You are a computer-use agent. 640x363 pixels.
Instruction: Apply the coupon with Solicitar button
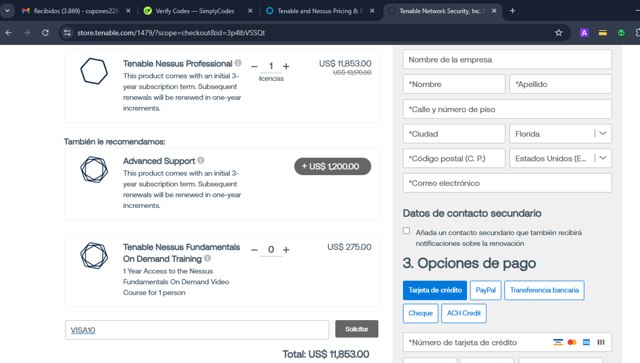click(357, 329)
